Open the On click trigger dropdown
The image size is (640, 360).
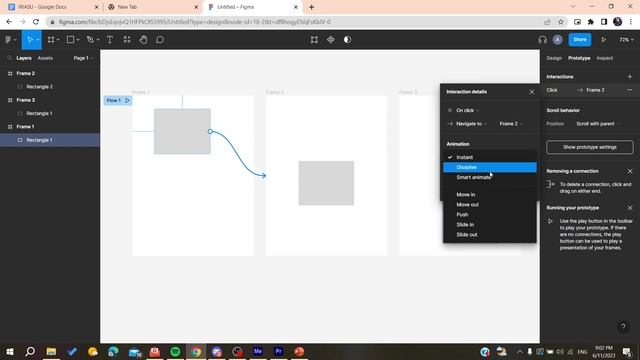click(467, 110)
